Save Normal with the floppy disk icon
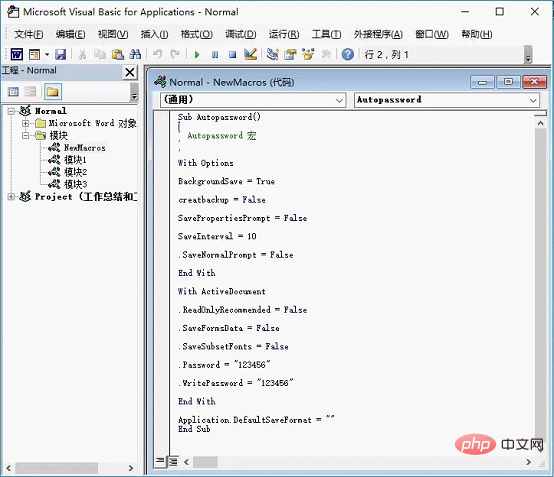The image size is (554, 477). point(60,54)
